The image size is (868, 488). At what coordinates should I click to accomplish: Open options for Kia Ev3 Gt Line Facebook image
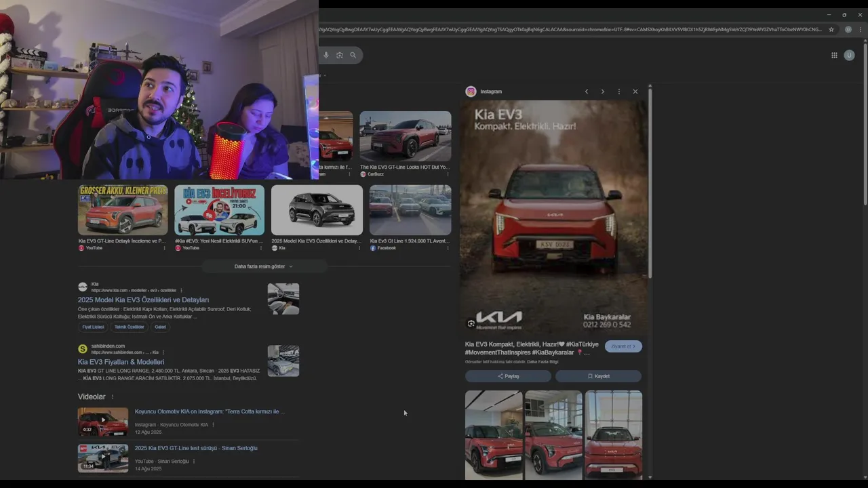point(448,248)
